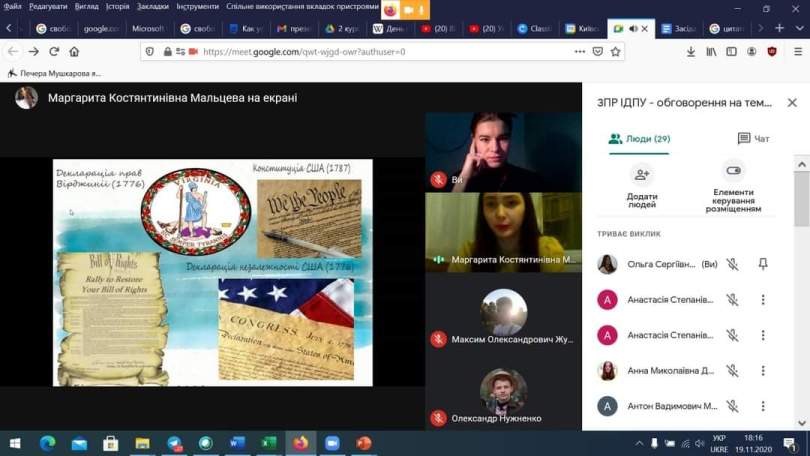Open Zoom from the taskbar
Image resolution: width=810 pixels, height=456 pixels.
click(x=332, y=443)
